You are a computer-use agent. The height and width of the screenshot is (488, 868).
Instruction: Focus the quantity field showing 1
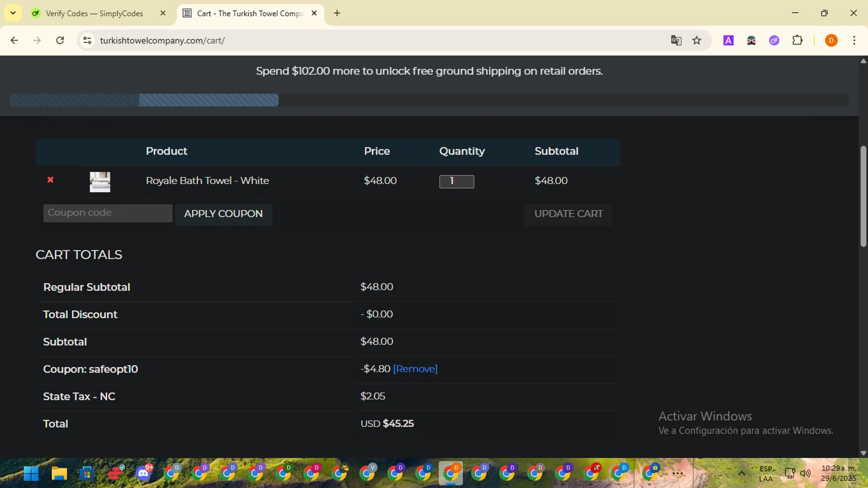coord(457,181)
